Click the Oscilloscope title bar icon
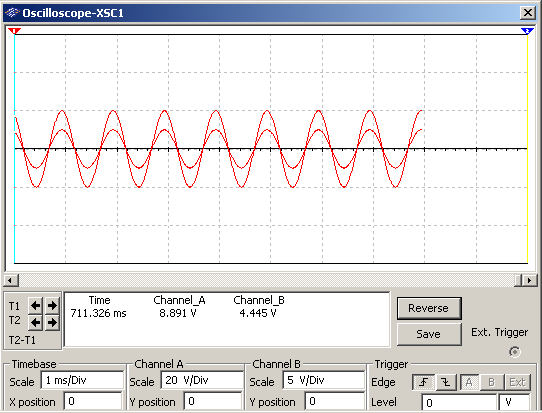Viewport: 542px width, 413px height. click(12, 13)
